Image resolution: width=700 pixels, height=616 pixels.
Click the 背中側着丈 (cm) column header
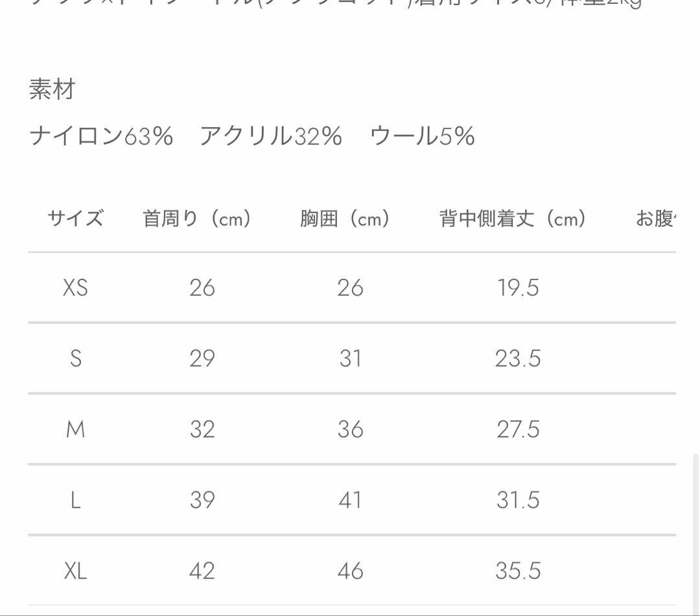[513, 219]
